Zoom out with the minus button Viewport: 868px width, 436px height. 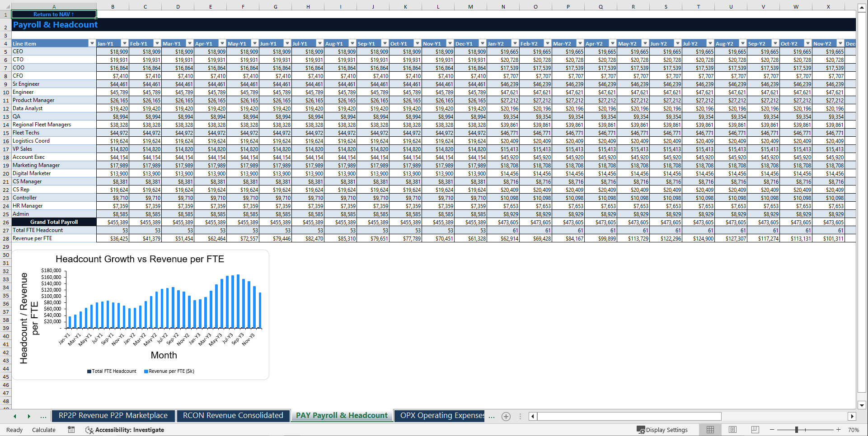pyautogui.click(x=772, y=430)
